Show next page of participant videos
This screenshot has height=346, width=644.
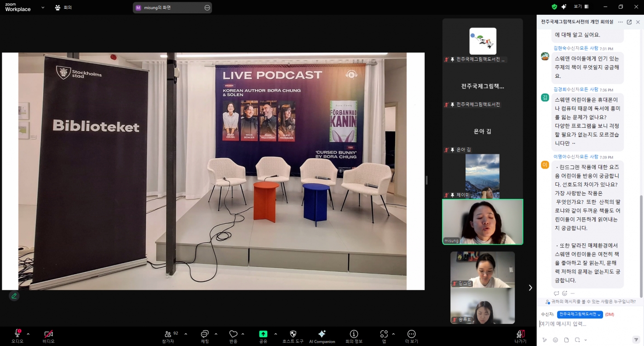[530, 288]
